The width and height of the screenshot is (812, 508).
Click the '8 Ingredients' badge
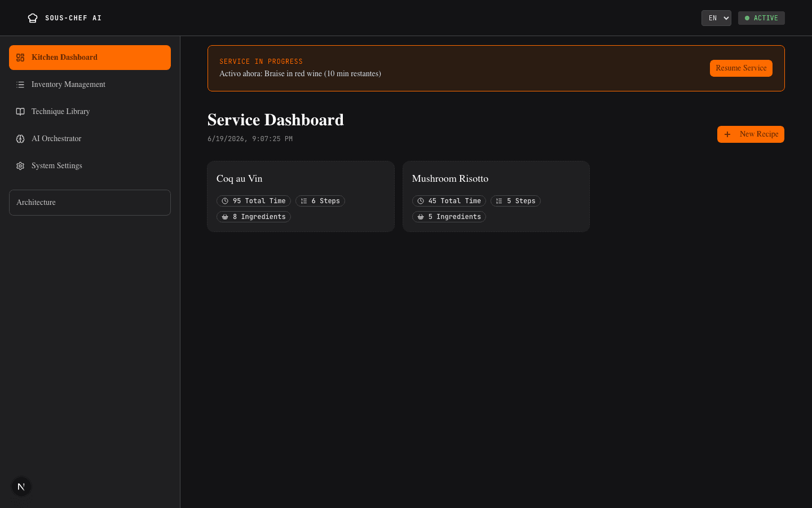click(254, 217)
